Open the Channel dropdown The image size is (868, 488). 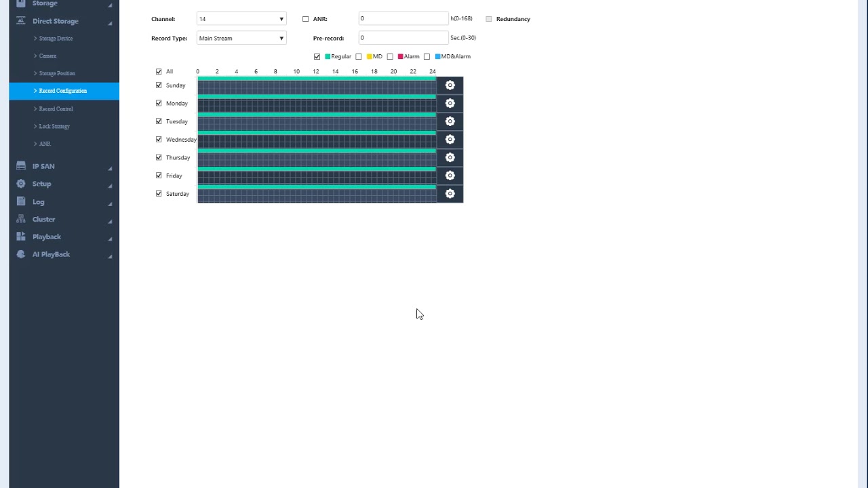241,19
